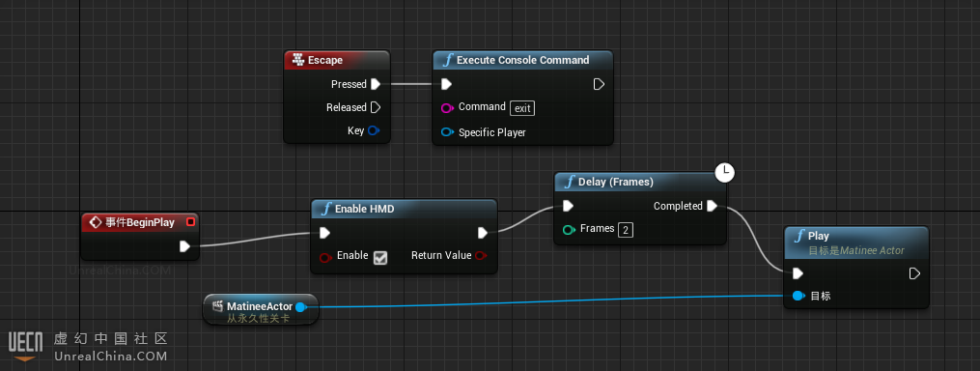This screenshot has width=980, height=371.
Task: Click the Enable boolean input pin
Action: click(x=325, y=256)
